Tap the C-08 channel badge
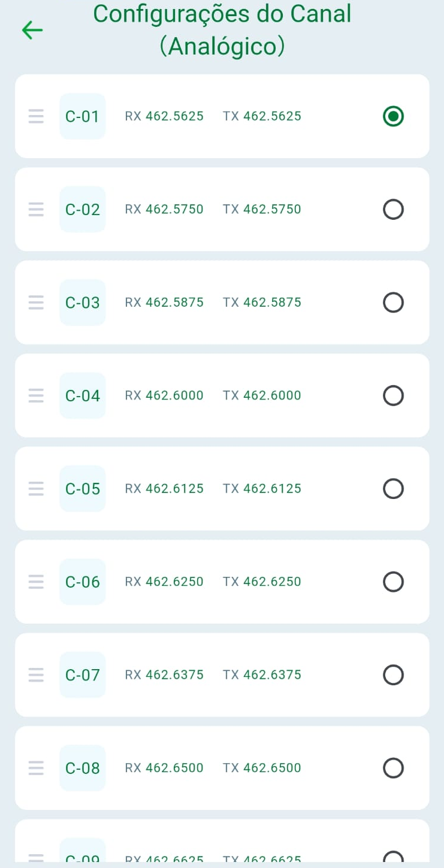This screenshot has width=444, height=868. tap(83, 768)
